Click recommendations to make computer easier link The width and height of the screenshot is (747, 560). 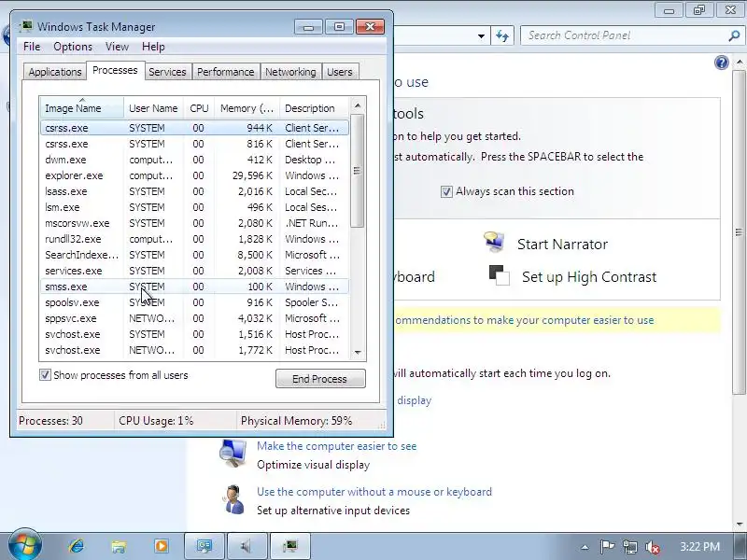coord(524,320)
